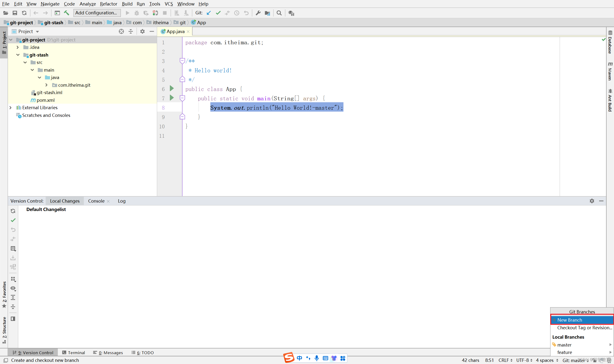
Task: Toggle the preview diff eye icon
Action: click(x=13, y=288)
